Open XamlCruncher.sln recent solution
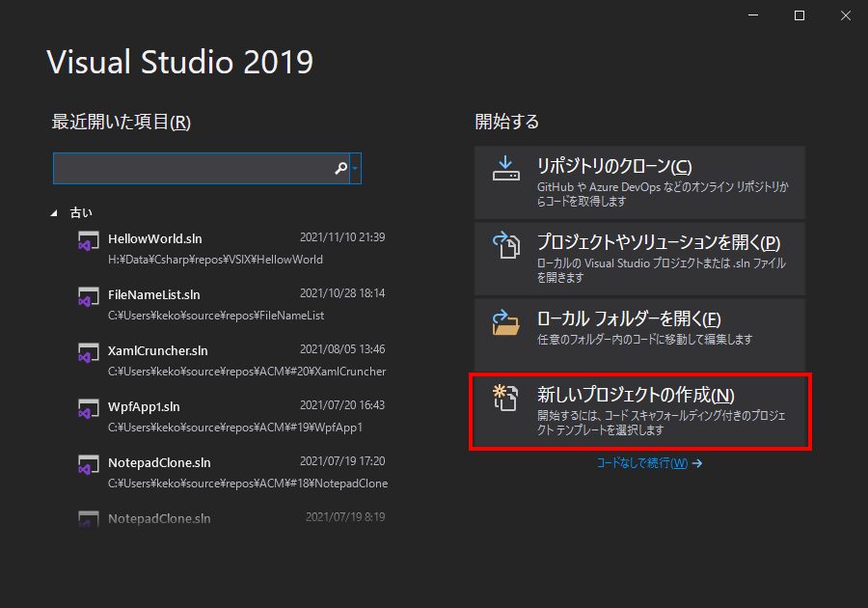868x608 pixels. click(231, 361)
